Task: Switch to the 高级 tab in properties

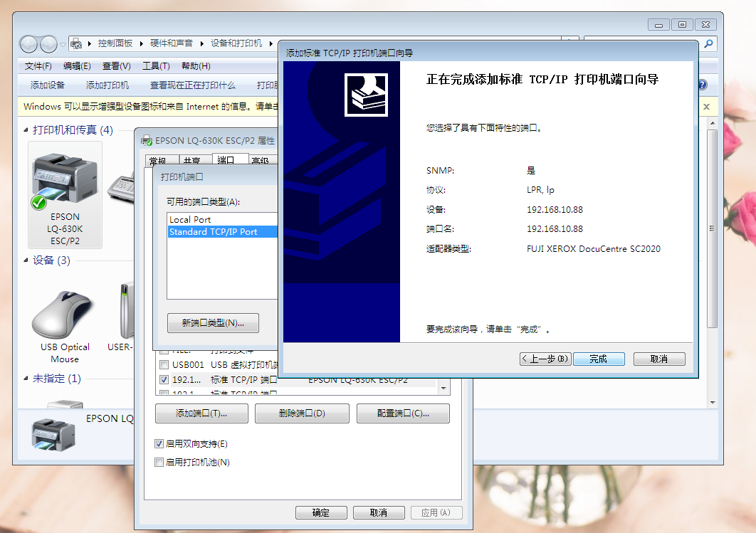Action: coord(263,161)
